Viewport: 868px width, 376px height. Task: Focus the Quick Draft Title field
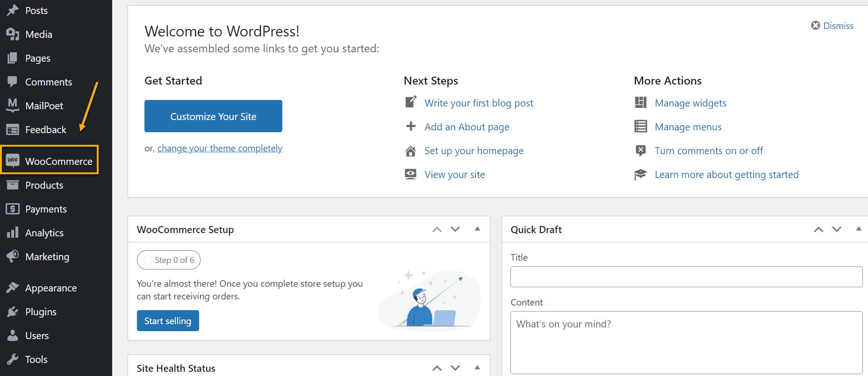[x=686, y=277]
